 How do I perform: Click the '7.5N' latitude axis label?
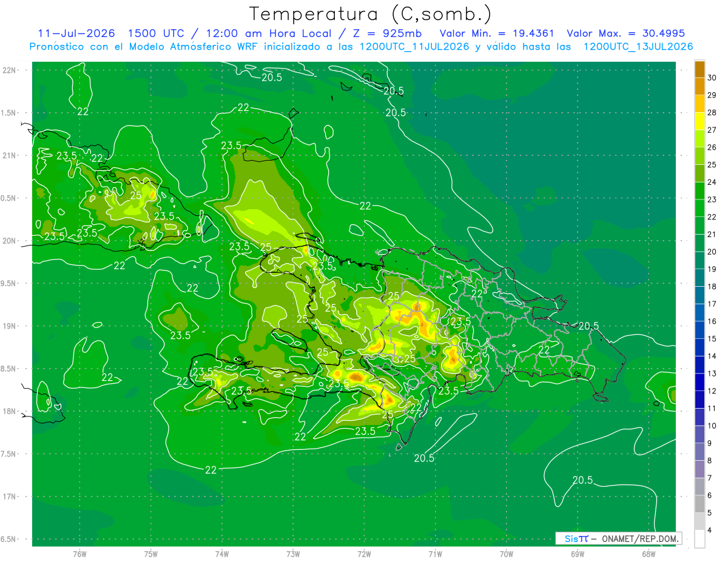point(8,454)
